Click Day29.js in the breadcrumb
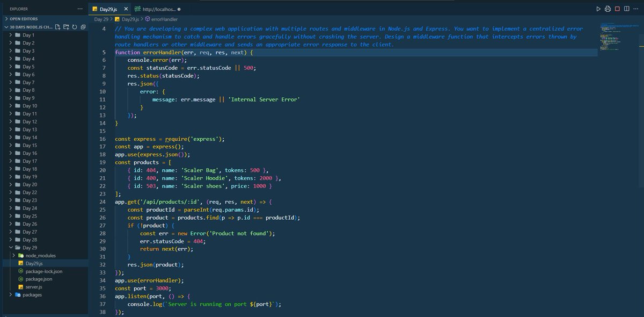Screen dimensions: 644x317 point(131,19)
